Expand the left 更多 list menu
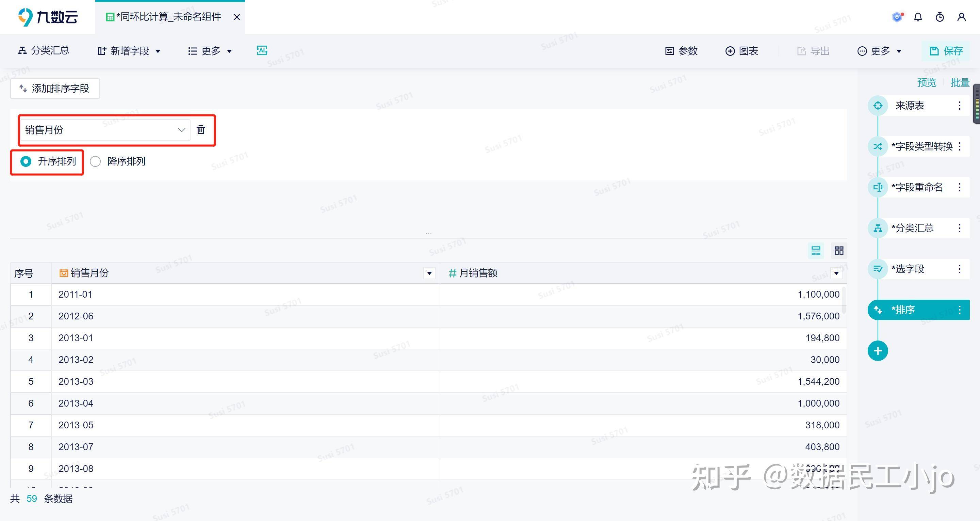Screen dimensions: 980x521 tap(210, 51)
